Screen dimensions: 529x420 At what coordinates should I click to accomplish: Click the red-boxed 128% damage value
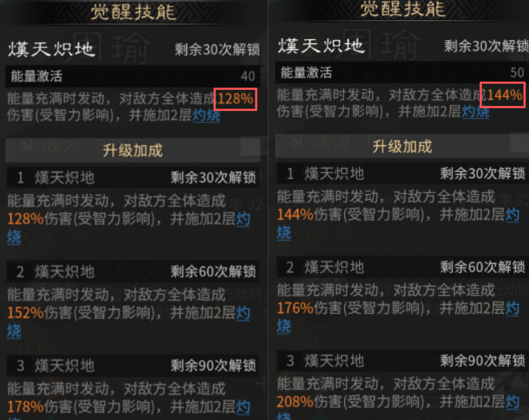[x=236, y=99]
